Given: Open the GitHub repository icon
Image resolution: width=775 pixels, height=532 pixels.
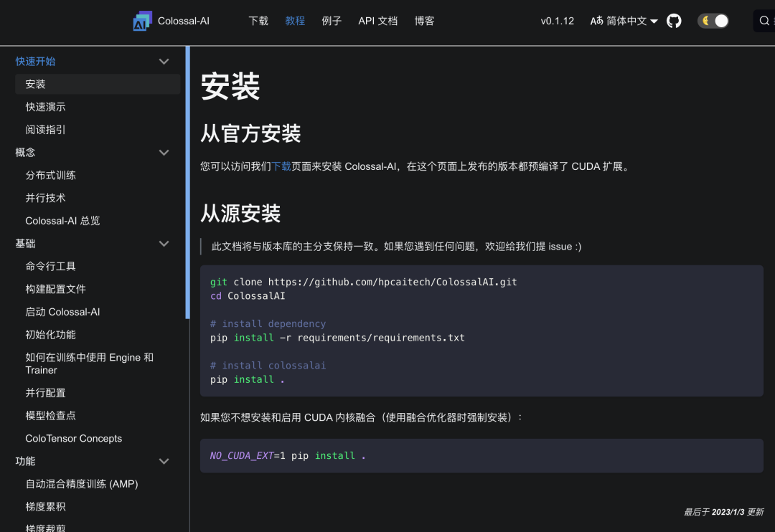Looking at the screenshot, I should (674, 21).
